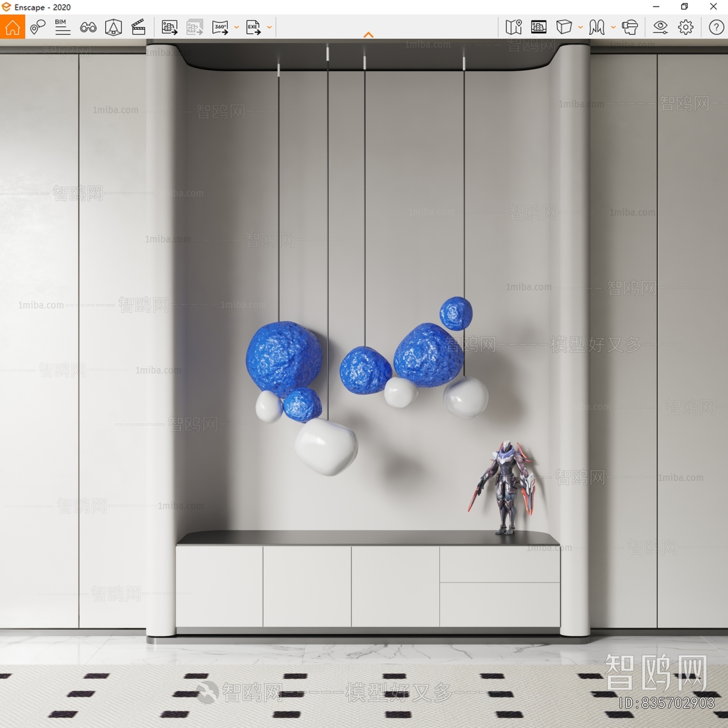Click the Batch Rendering icon
Screen dimensions: 728x728
click(195, 27)
